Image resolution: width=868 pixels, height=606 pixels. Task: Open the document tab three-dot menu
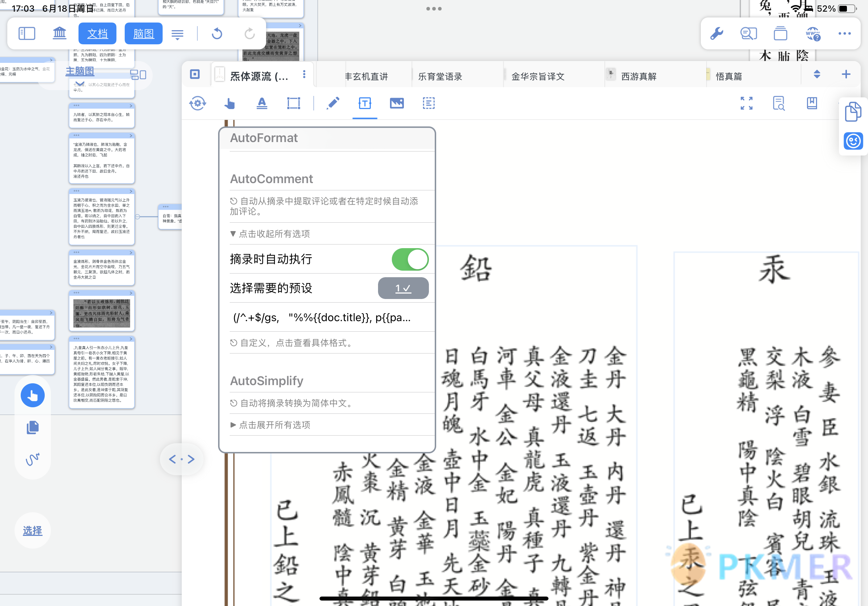point(304,74)
